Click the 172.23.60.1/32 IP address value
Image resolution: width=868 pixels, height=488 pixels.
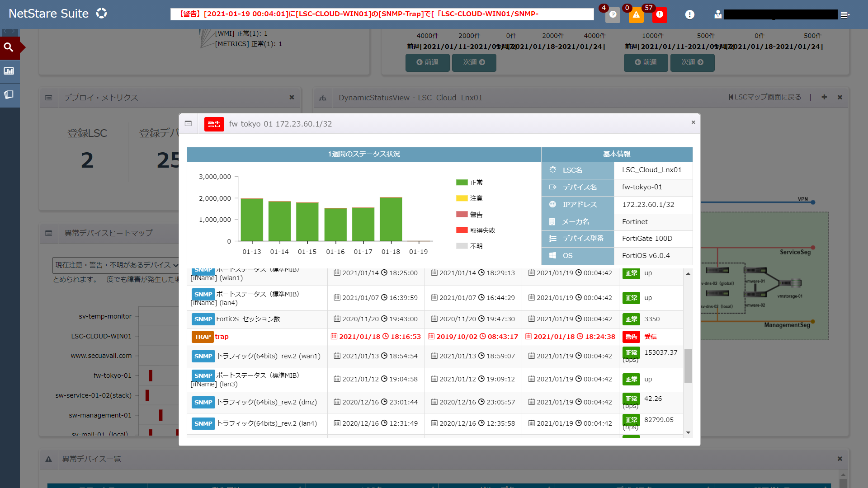coord(648,205)
